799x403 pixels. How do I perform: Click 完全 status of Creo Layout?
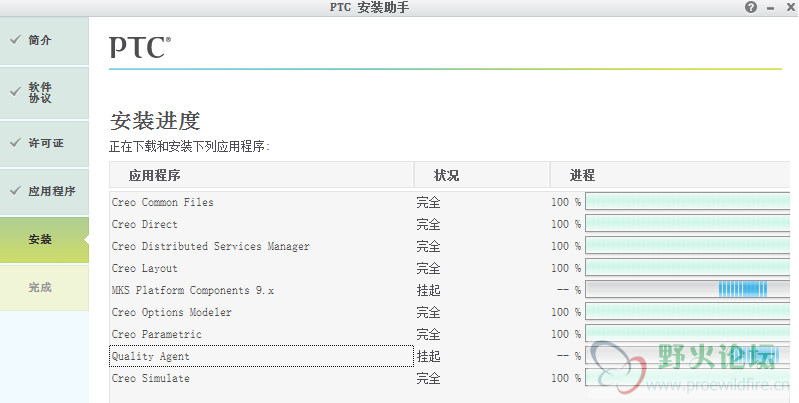pos(428,268)
